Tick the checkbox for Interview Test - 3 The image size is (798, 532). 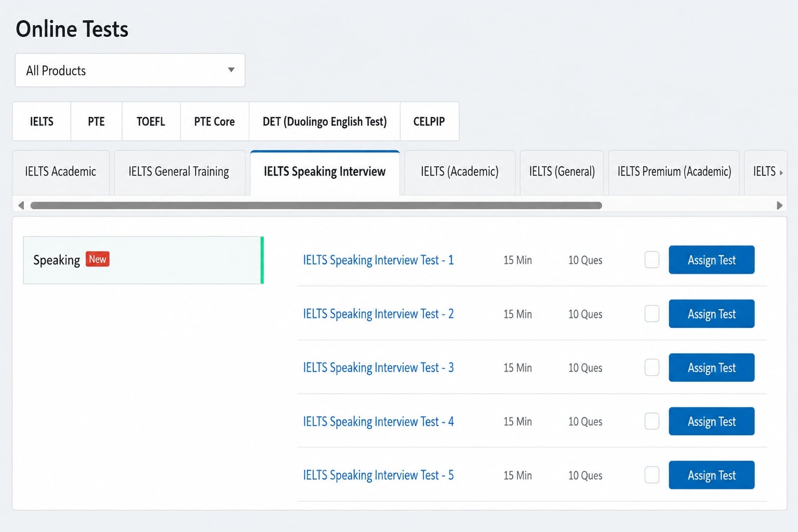tap(652, 367)
